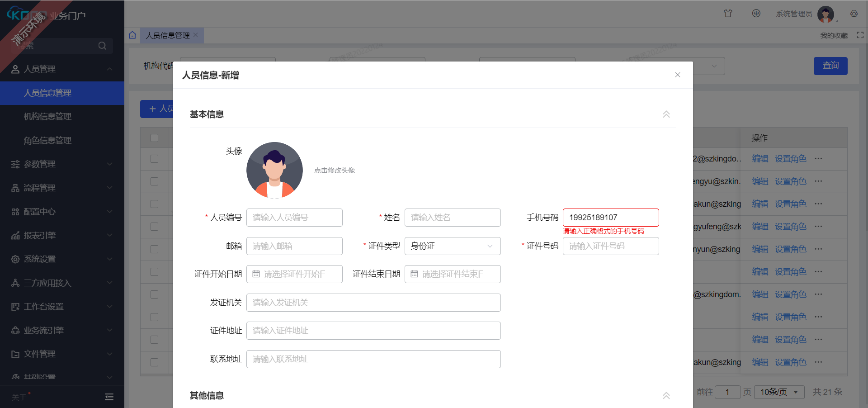Focus the 联系地址 input field
Image resolution: width=868 pixels, height=408 pixels.
[x=373, y=359]
